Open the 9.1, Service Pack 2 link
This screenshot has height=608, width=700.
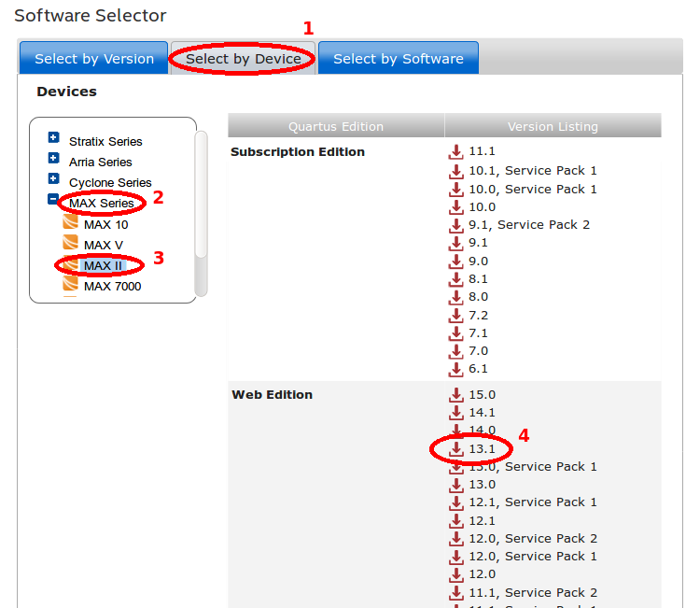tap(529, 225)
